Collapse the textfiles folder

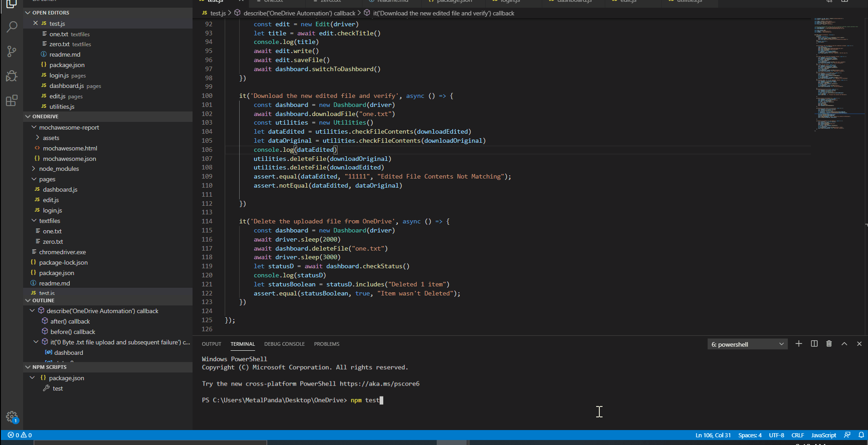click(34, 221)
